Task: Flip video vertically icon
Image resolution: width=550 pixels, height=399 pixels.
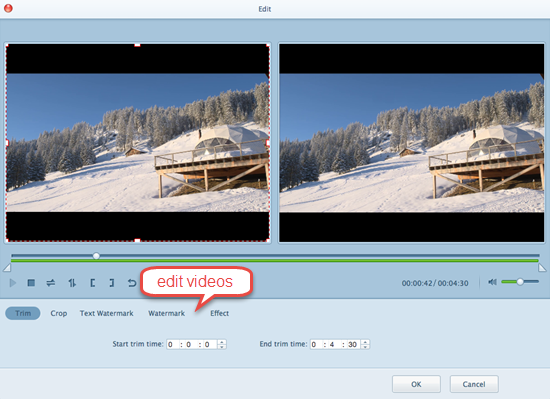Action: point(72,283)
